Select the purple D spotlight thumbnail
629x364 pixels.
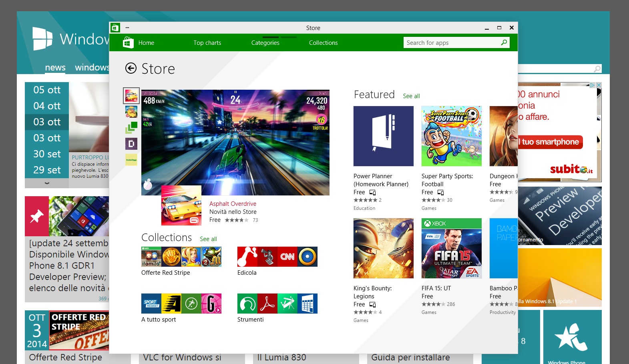point(131,144)
